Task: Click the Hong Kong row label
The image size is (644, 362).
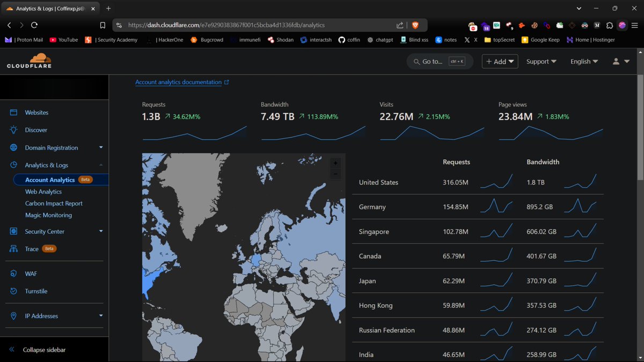Action: (x=376, y=306)
